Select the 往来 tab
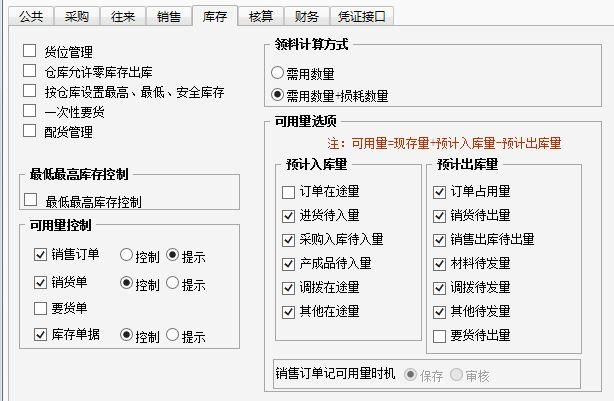The image size is (614, 401). 123,16
